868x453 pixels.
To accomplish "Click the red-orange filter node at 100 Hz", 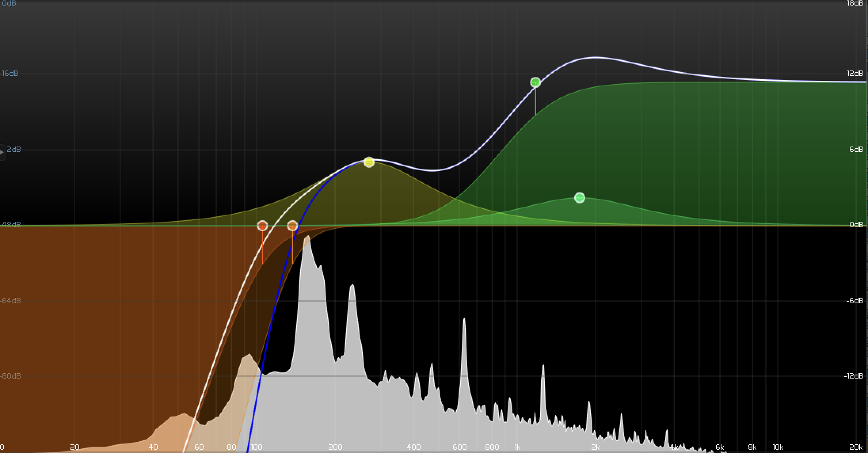I will click(262, 226).
